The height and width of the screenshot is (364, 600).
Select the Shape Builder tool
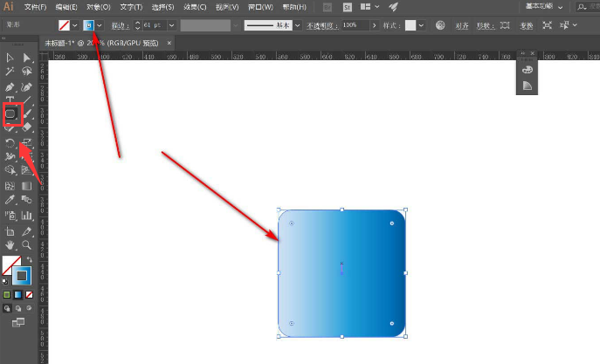pos(10,169)
